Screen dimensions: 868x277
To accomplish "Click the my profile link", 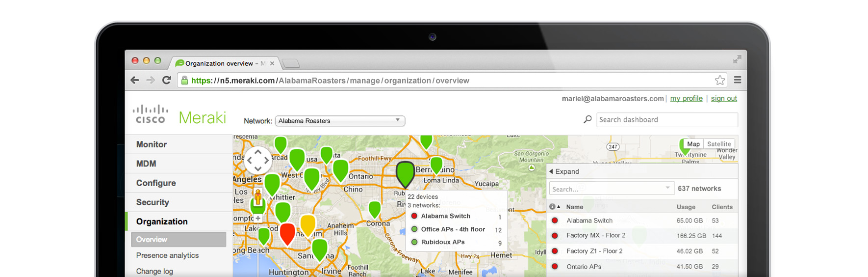I will (x=686, y=98).
